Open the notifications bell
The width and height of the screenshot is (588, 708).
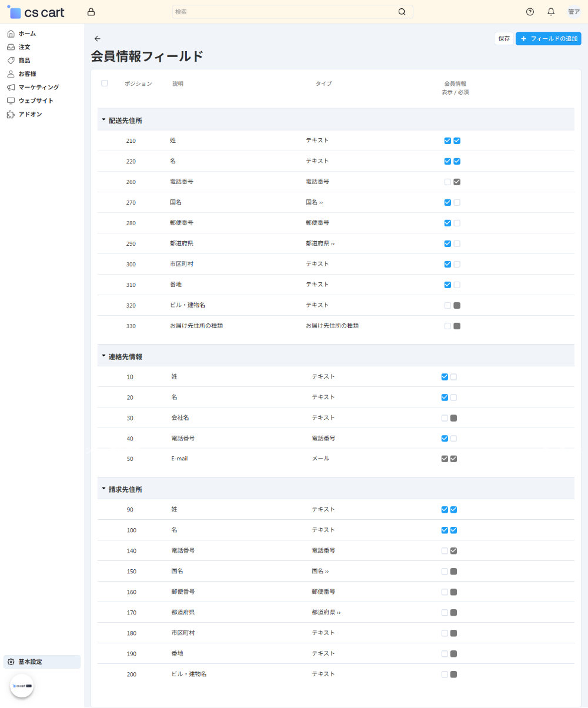551,12
